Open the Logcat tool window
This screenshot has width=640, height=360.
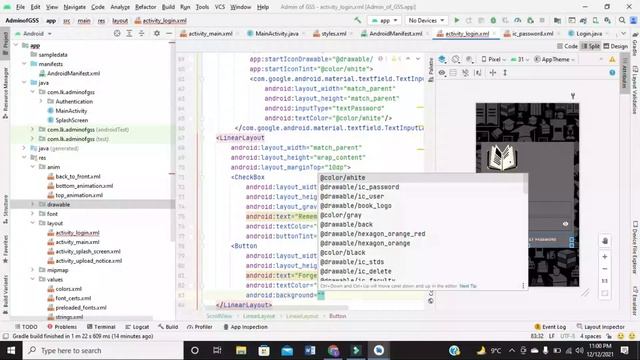pyautogui.click(x=137, y=327)
